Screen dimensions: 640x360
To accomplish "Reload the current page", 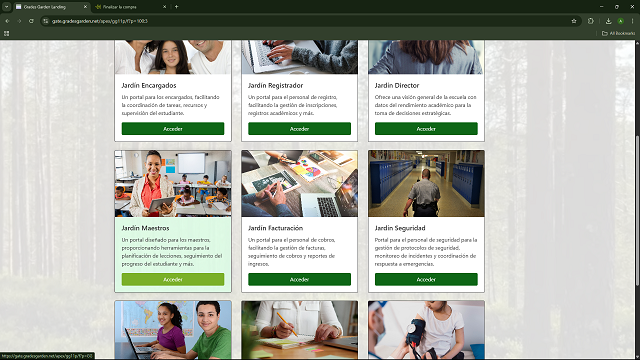I will [31, 21].
